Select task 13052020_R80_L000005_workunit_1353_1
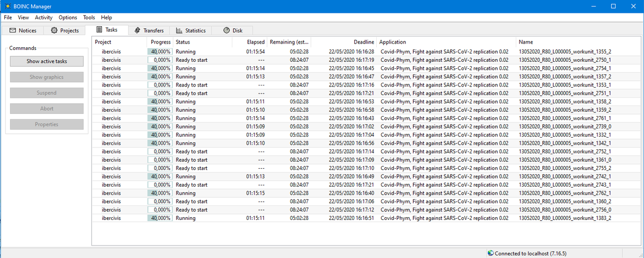This screenshot has width=644, height=258. click(x=367, y=85)
